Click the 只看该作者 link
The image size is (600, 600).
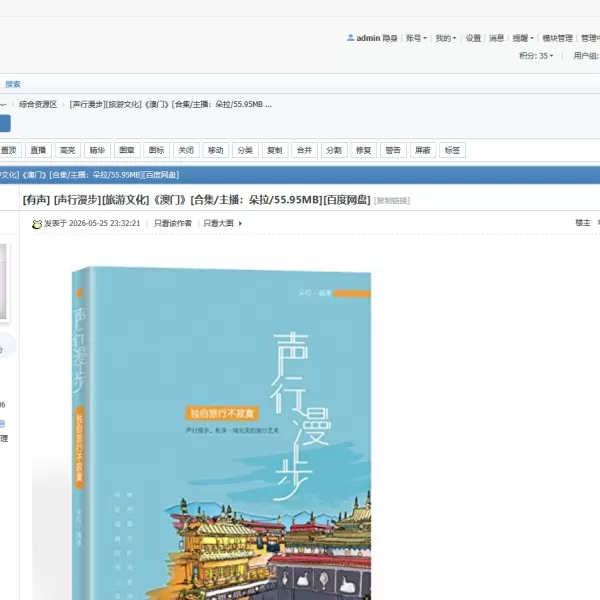point(173,223)
